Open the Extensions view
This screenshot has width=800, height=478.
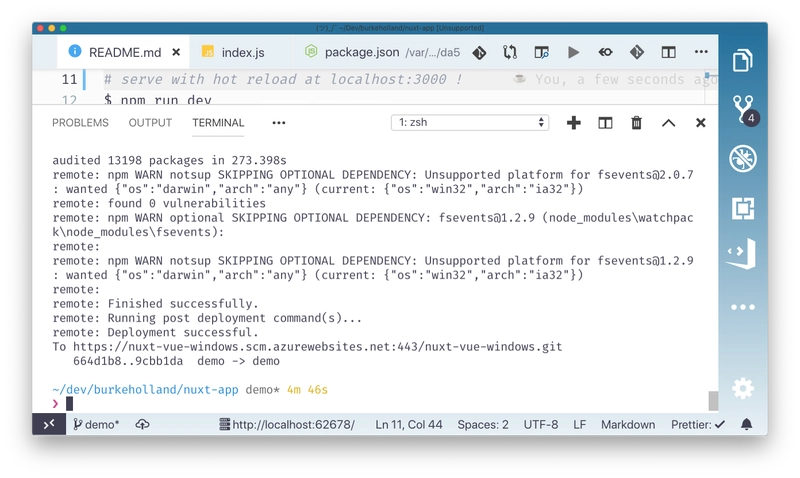(x=742, y=208)
